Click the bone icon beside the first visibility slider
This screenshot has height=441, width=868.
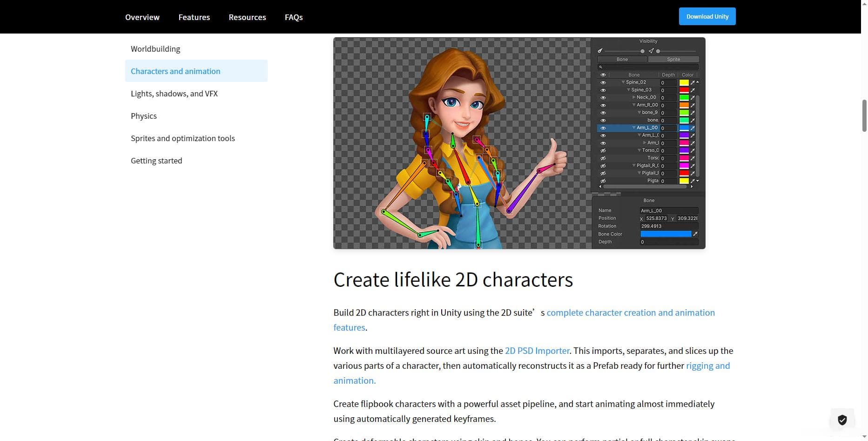pyautogui.click(x=600, y=51)
